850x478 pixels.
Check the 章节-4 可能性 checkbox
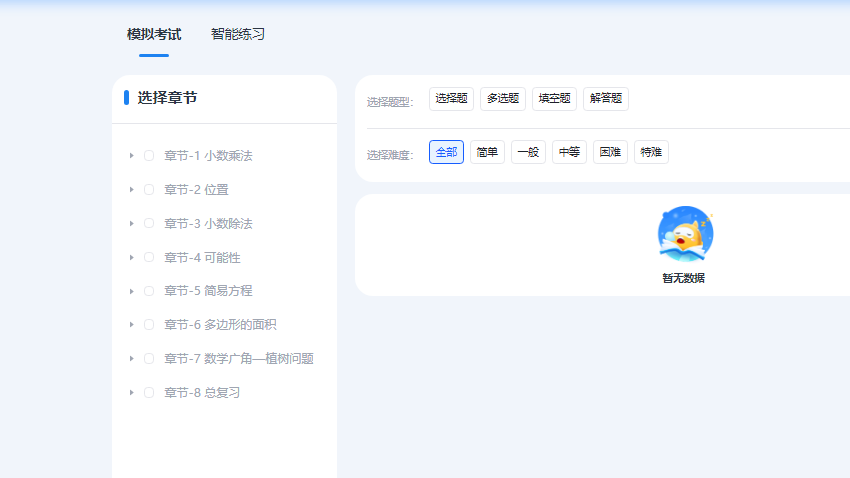click(x=149, y=258)
